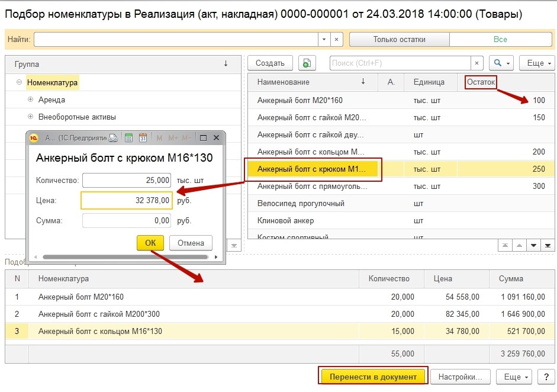
Task: Open the Еще menu above the item list
Action: click(536, 63)
